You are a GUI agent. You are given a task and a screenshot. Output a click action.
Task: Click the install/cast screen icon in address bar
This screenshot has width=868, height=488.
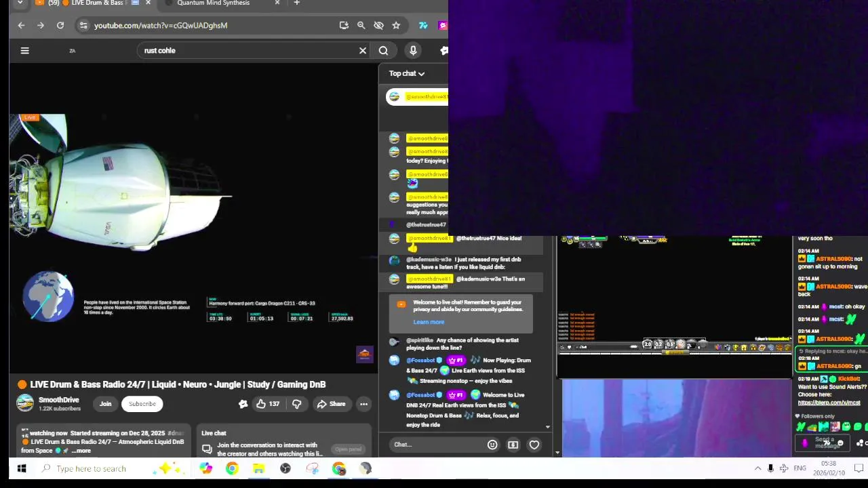point(344,26)
